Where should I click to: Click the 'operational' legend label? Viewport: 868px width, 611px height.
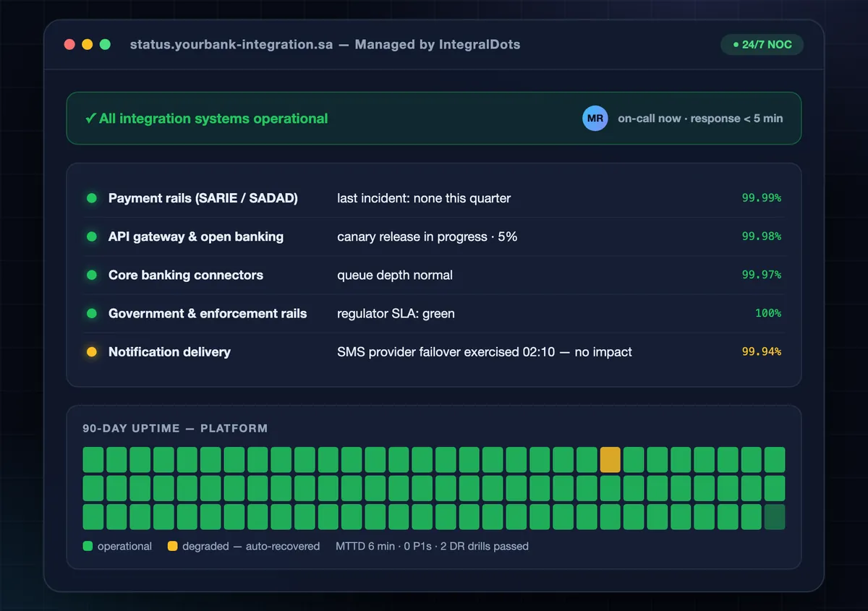[x=124, y=546]
